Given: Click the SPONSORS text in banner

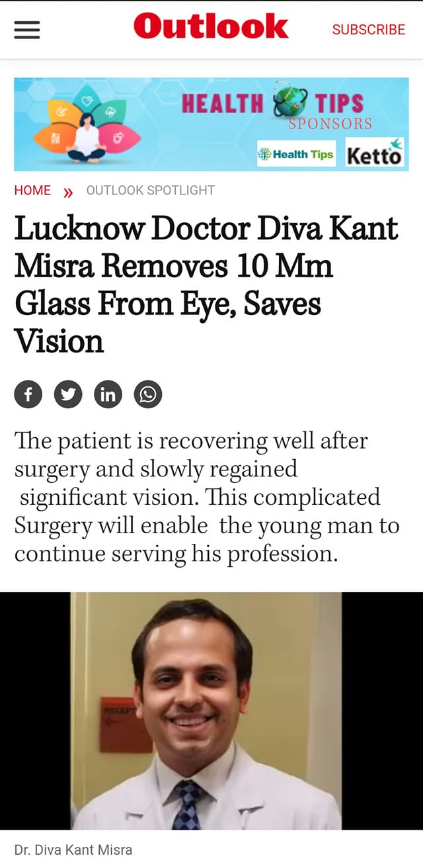Looking at the screenshot, I should coord(330,124).
